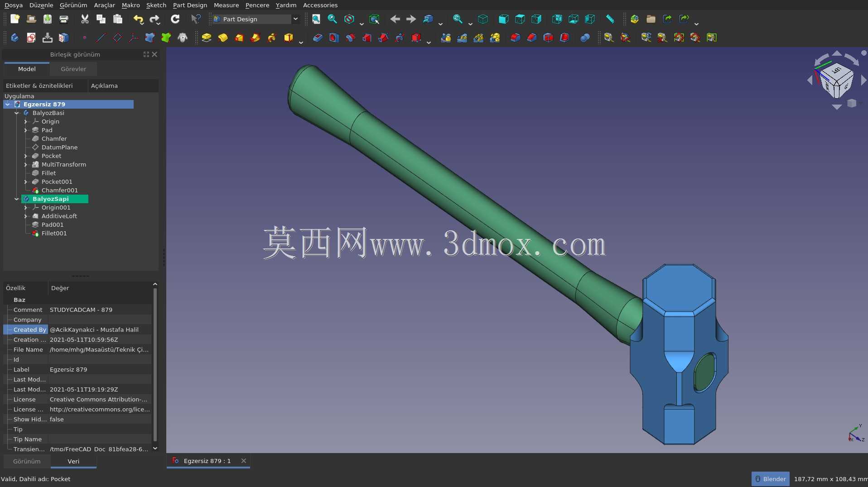This screenshot has width=868, height=487.
Task: Create a new document with toolbar icon
Action: click(x=15, y=19)
